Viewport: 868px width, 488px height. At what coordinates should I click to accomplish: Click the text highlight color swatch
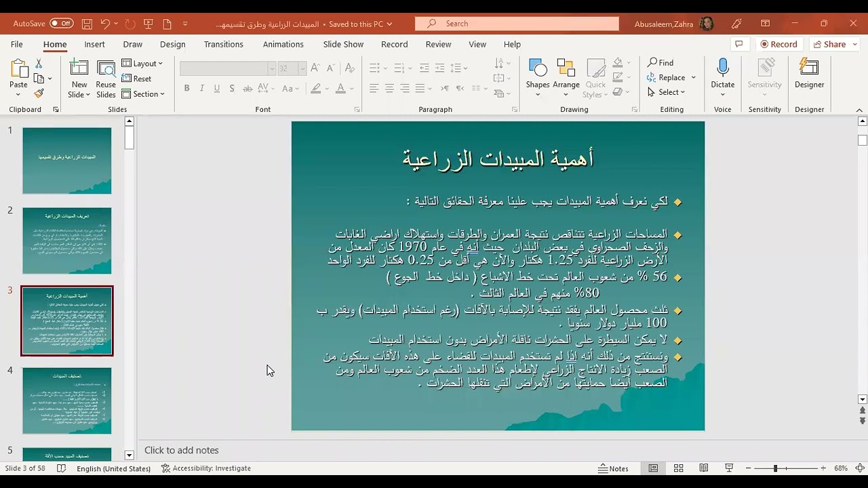coord(315,89)
